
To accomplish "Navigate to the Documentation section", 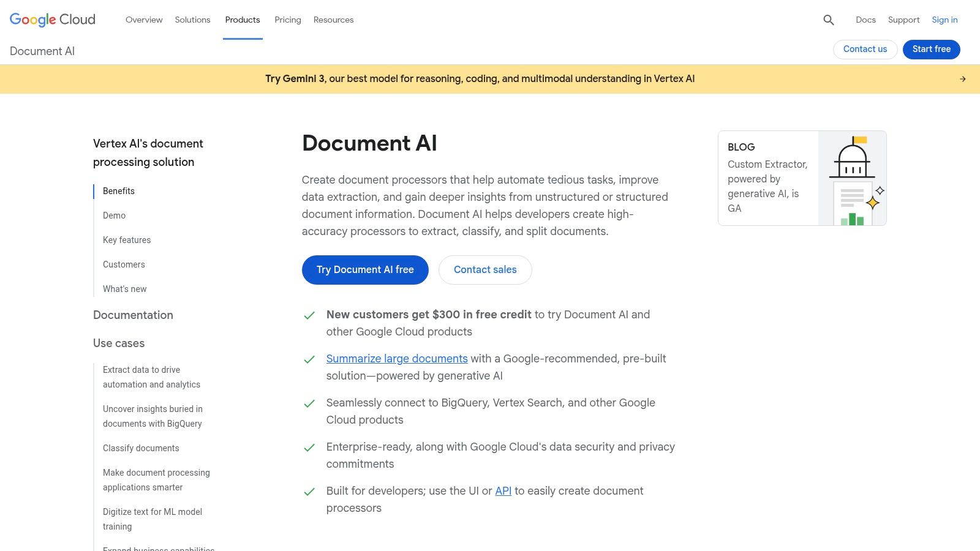I will click(x=133, y=315).
